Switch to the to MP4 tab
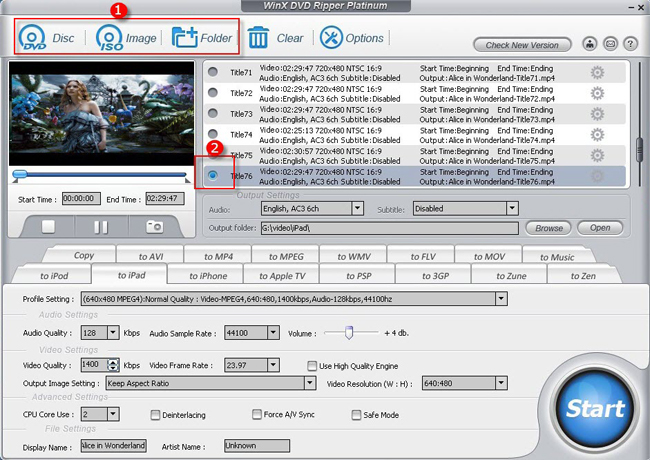 (218, 257)
